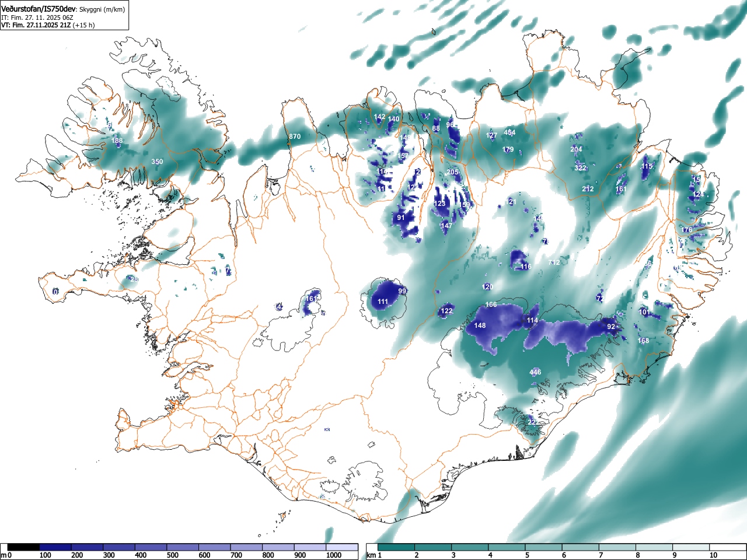The height and width of the screenshot is (560, 747).
Task: Click the '454' visibility value in the north
Action: click(x=509, y=132)
